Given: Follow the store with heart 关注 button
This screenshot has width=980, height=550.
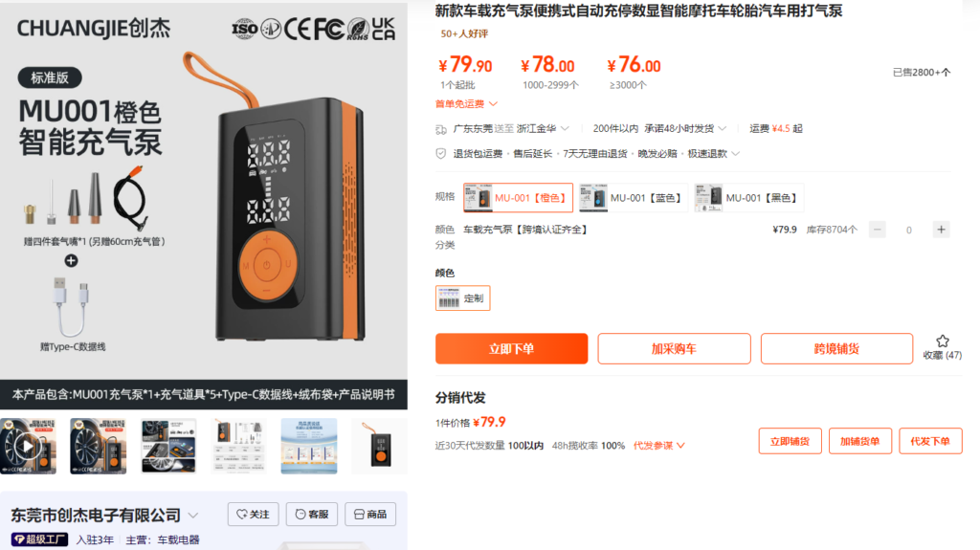Looking at the screenshot, I should [253, 515].
